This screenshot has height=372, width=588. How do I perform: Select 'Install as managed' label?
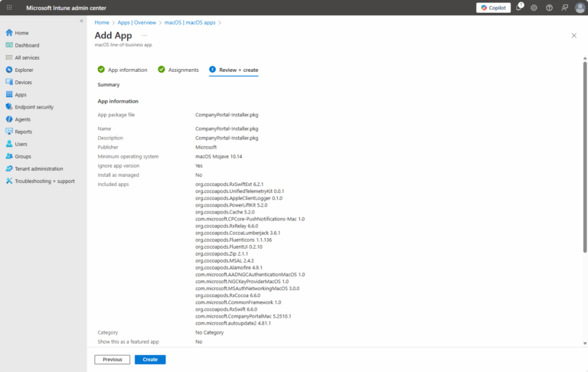click(x=118, y=175)
